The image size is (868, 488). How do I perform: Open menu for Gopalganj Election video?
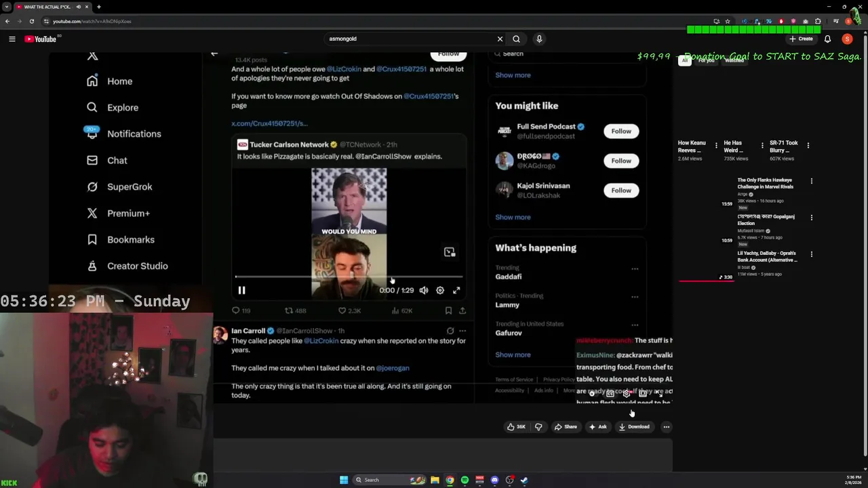point(811,218)
